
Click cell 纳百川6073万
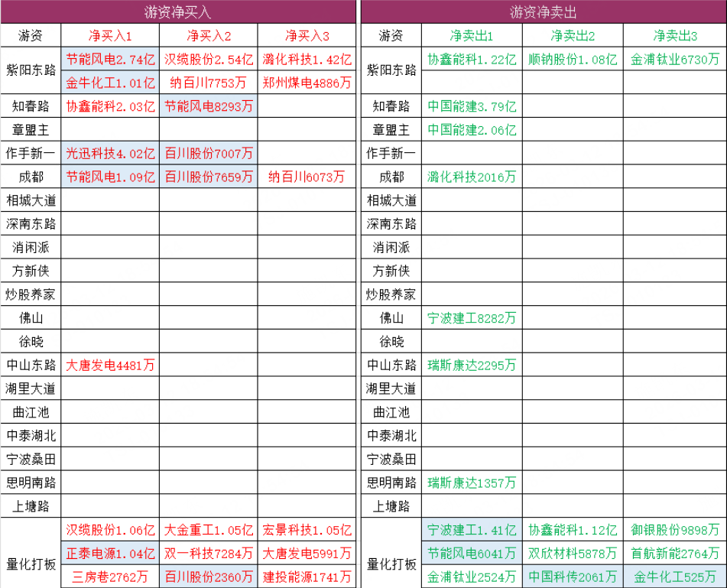pos(307,177)
